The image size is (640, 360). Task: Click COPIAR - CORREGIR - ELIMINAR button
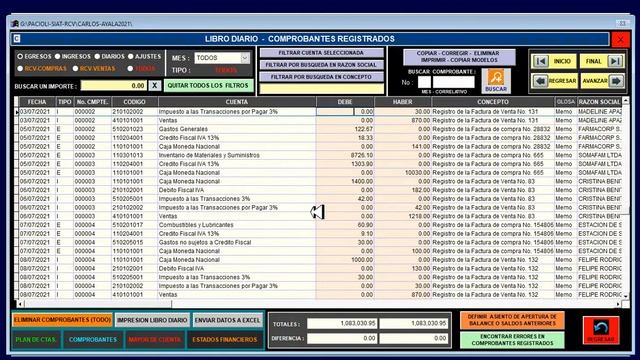click(x=459, y=57)
